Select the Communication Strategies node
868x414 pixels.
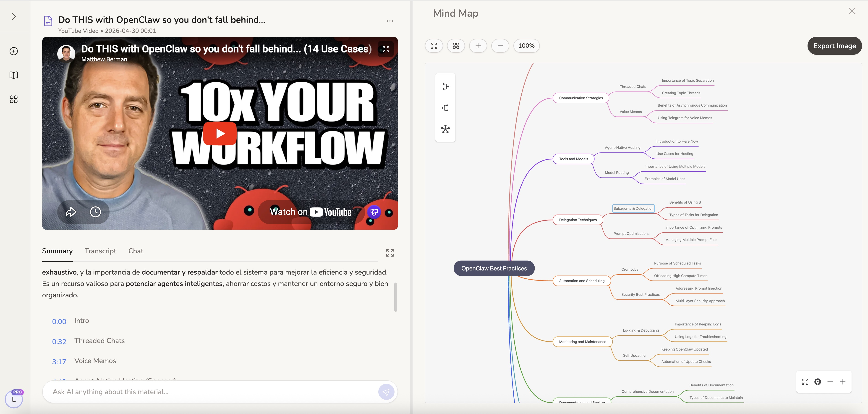point(581,98)
